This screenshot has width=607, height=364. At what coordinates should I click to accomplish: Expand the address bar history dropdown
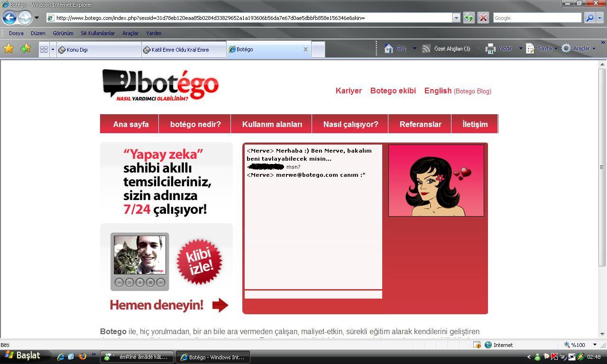coord(456,18)
